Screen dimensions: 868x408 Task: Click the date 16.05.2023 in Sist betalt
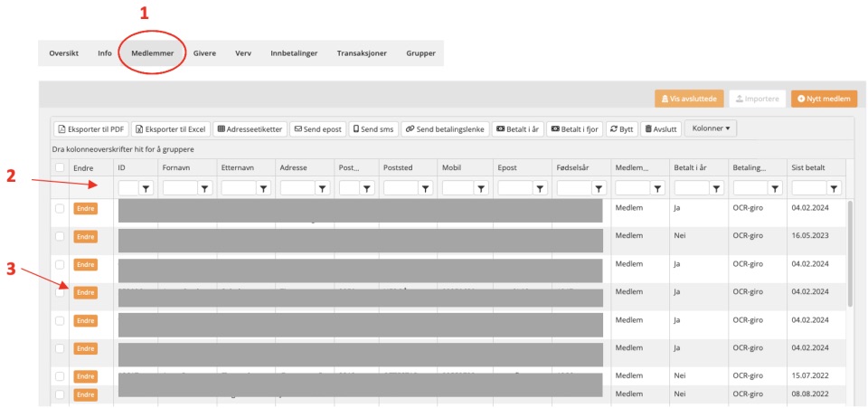click(810, 235)
